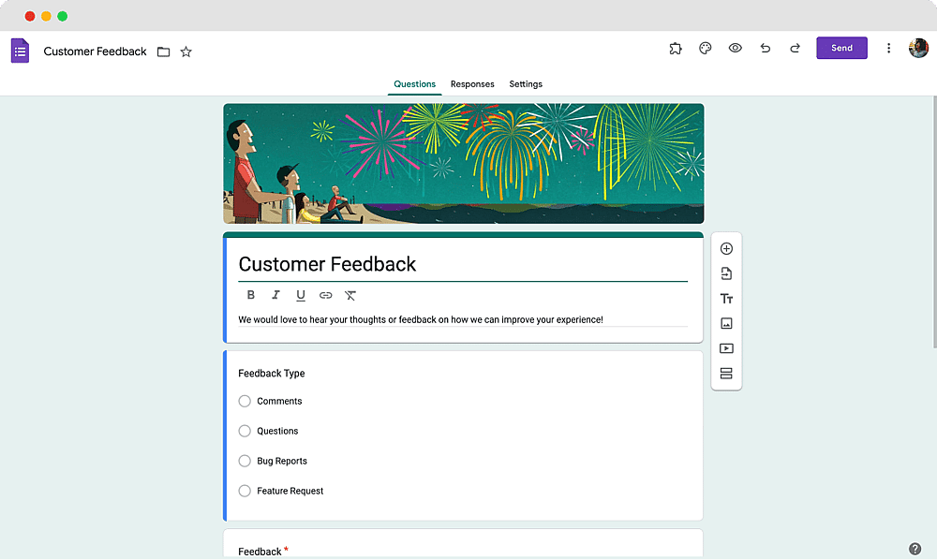Apply underline formatting to title
Image resolution: width=937 pixels, height=560 pixels.
tap(301, 295)
